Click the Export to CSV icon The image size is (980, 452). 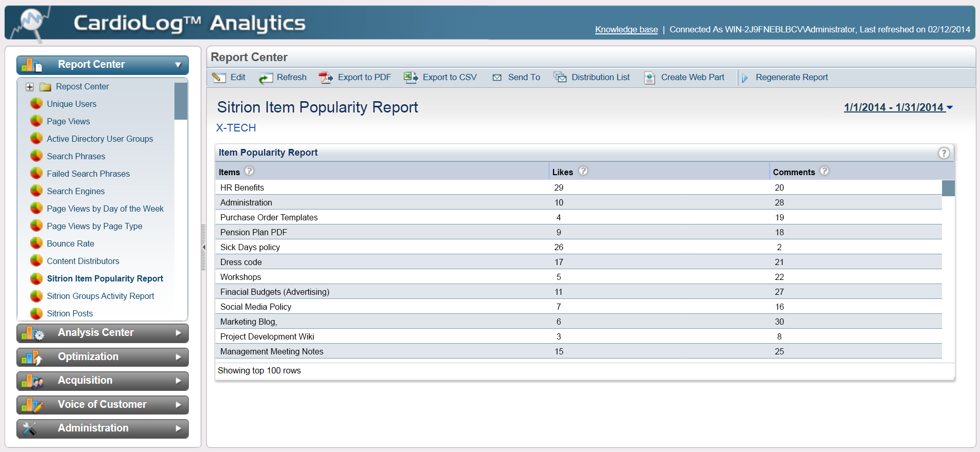(x=411, y=78)
